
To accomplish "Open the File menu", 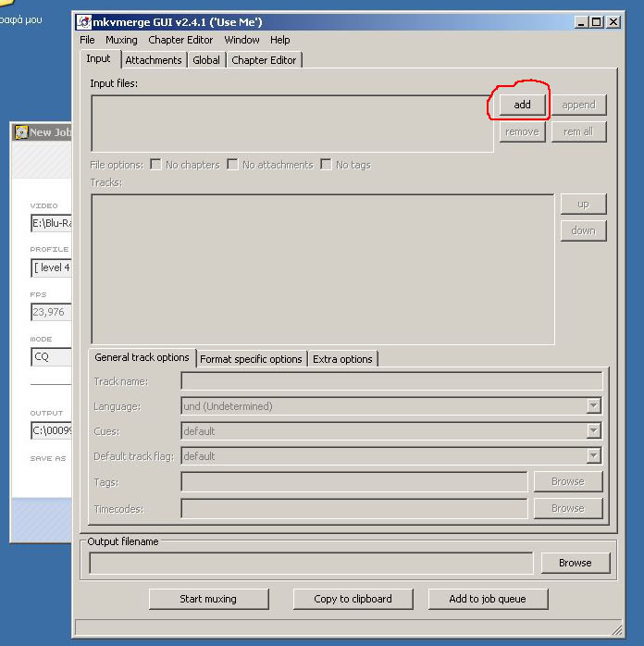I will (x=87, y=40).
